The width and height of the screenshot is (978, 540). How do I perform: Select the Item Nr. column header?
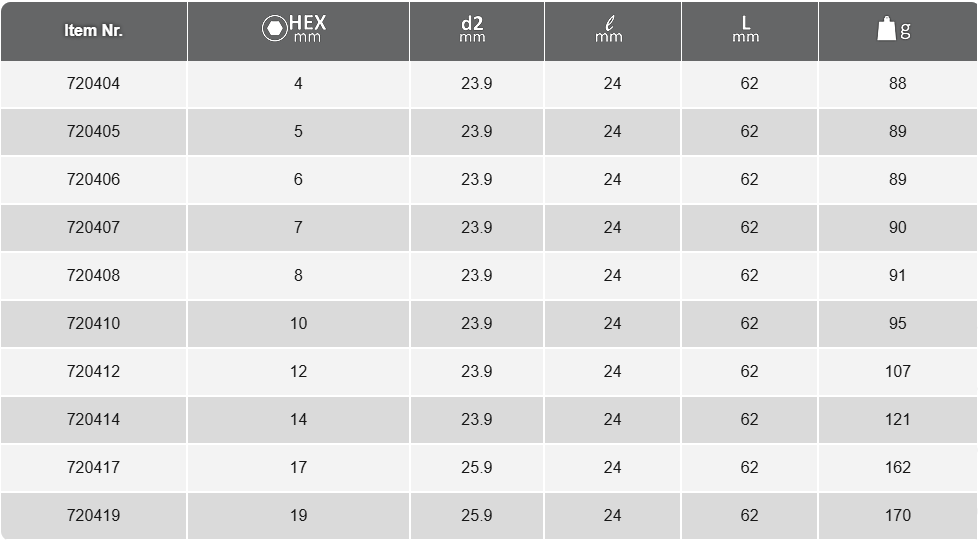point(94,31)
